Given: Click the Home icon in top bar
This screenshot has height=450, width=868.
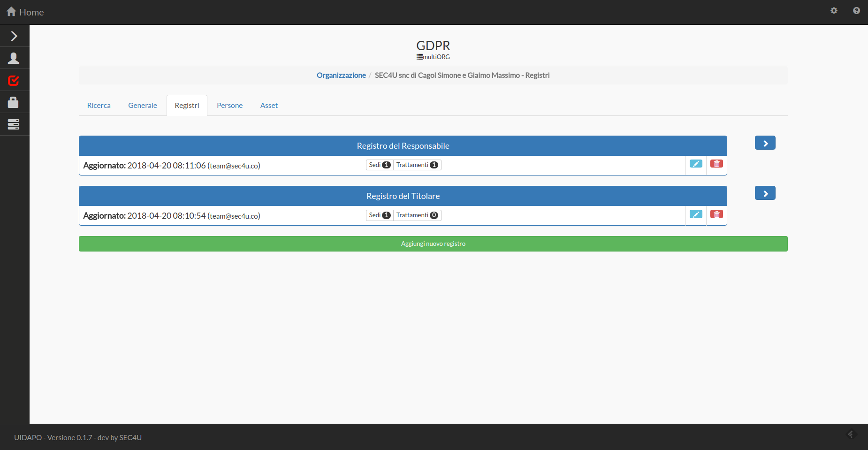Looking at the screenshot, I should click(x=11, y=12).
